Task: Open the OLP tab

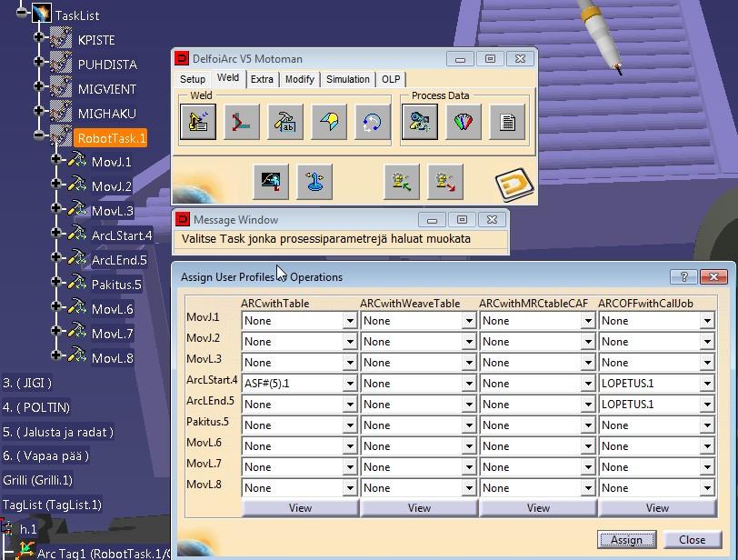Action: pos(391,79)
